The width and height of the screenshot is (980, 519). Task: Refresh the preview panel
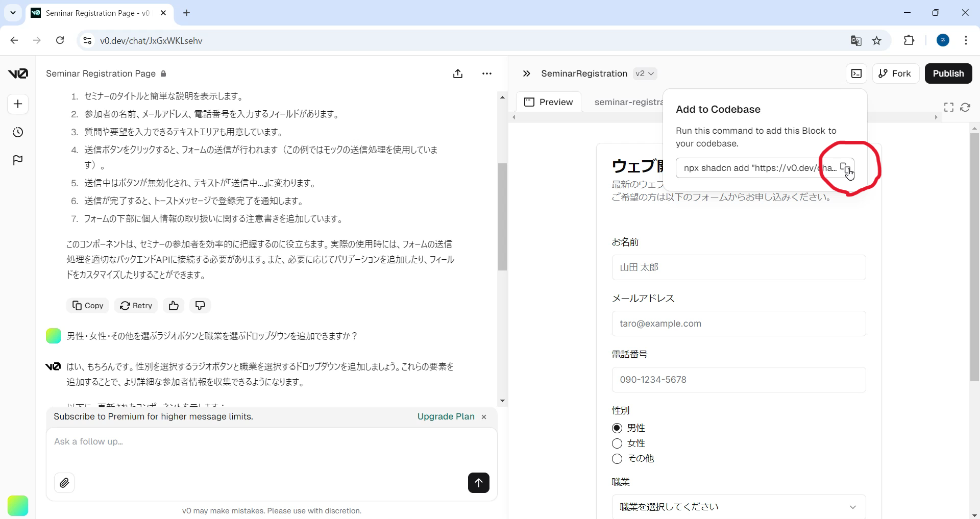pyautogui.click(x=965, y=107)
